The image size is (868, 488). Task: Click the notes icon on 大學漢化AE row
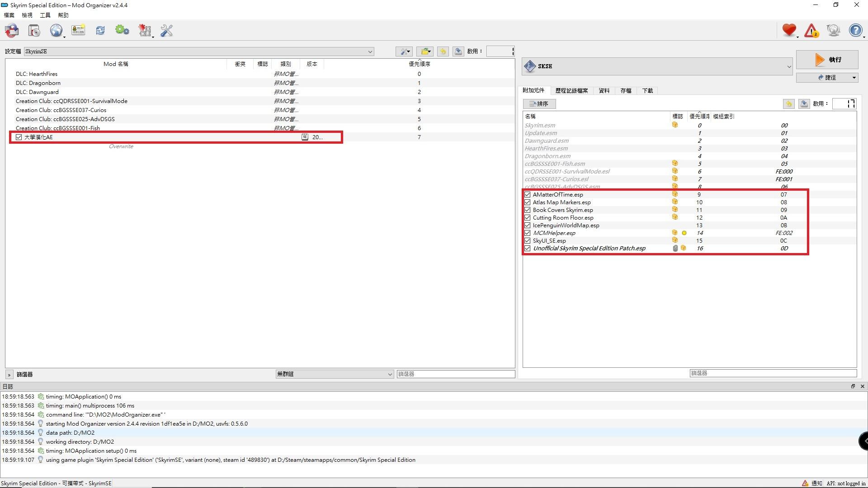click(305, 137)
